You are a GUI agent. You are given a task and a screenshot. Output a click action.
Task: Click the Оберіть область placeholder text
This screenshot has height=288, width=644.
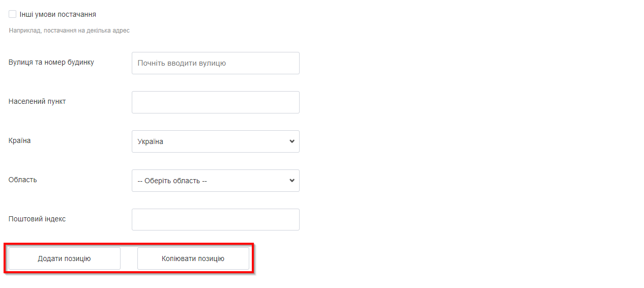pyautogui.click(x=172, y=181)
